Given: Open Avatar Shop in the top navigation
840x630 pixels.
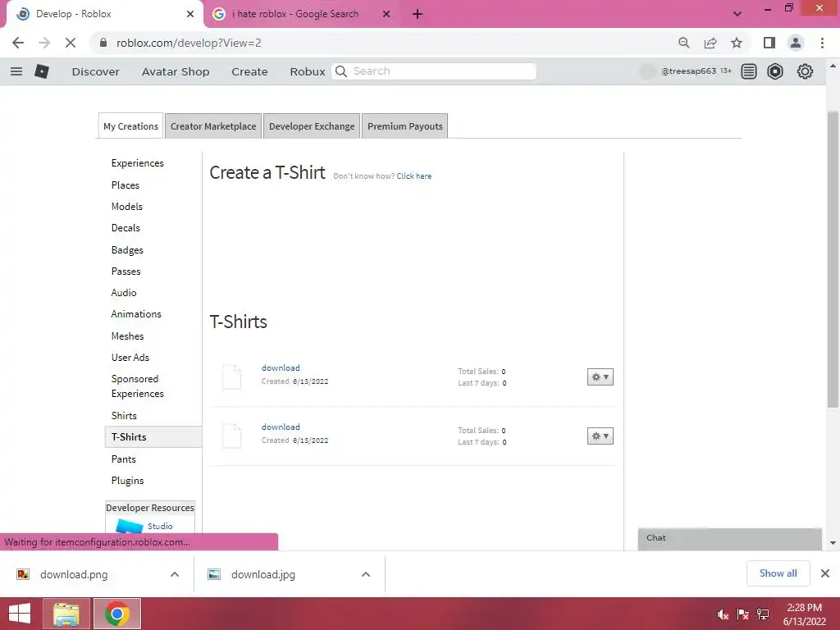Looking at the screenshot, I should (176, 71).
